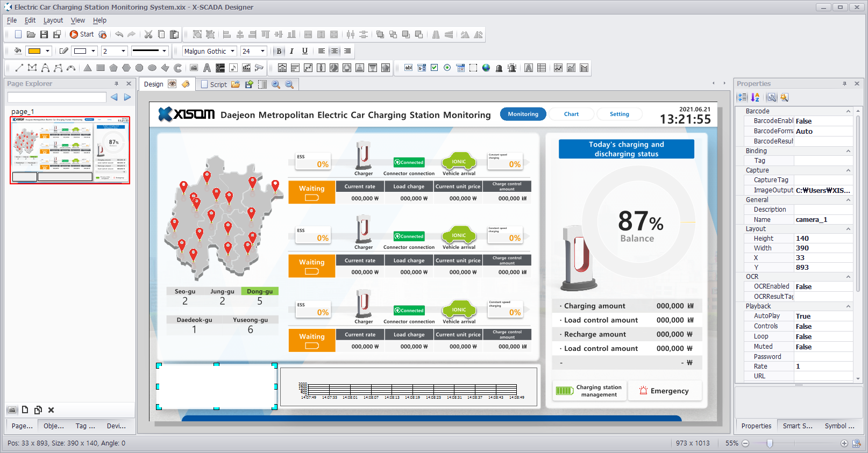The height and width of the screenshot is (453, 868).
Task: Open the Help menu
Action: (99, 20)
